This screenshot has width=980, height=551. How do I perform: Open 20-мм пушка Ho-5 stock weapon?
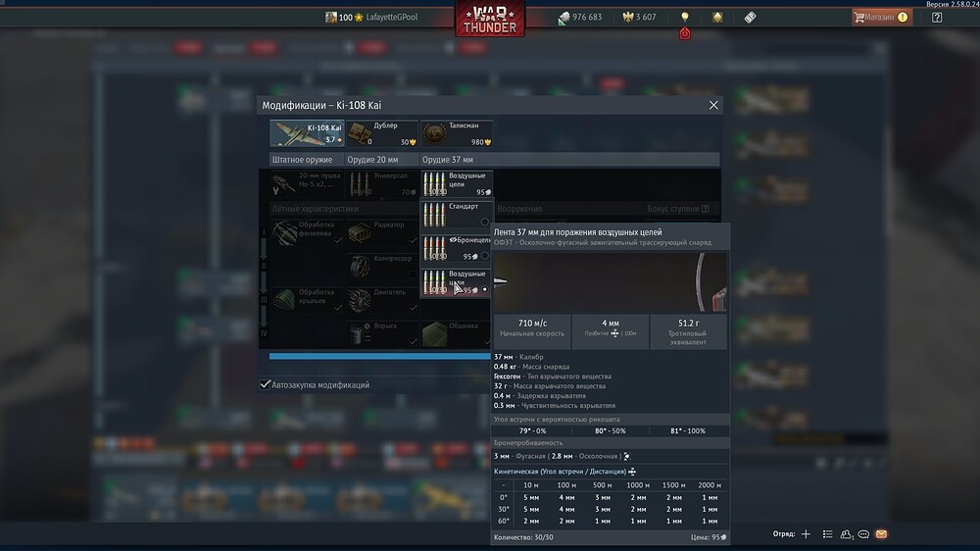point(307,184)
